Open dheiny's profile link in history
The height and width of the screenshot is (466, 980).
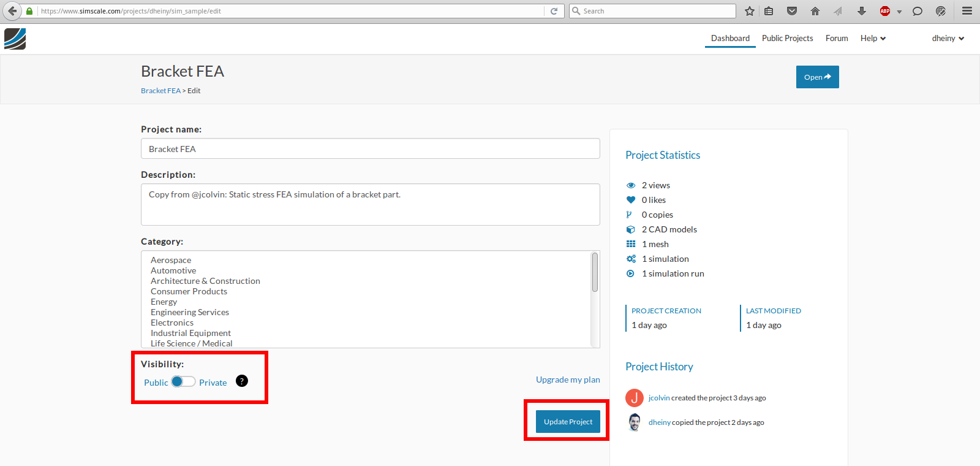click(x=660, y=422)
